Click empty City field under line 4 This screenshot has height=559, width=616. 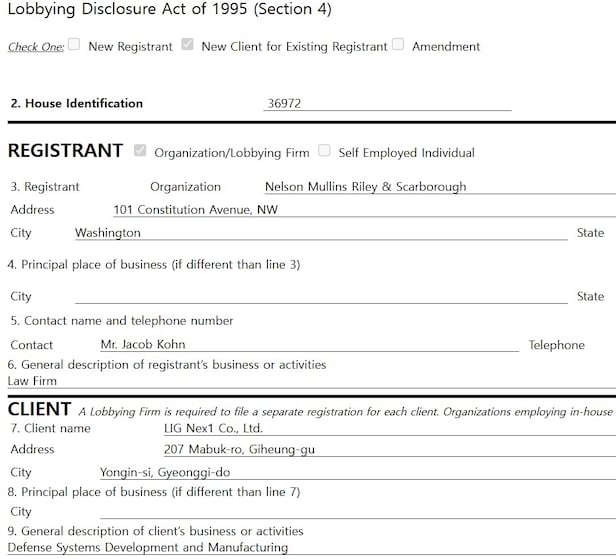coord(320,296)
